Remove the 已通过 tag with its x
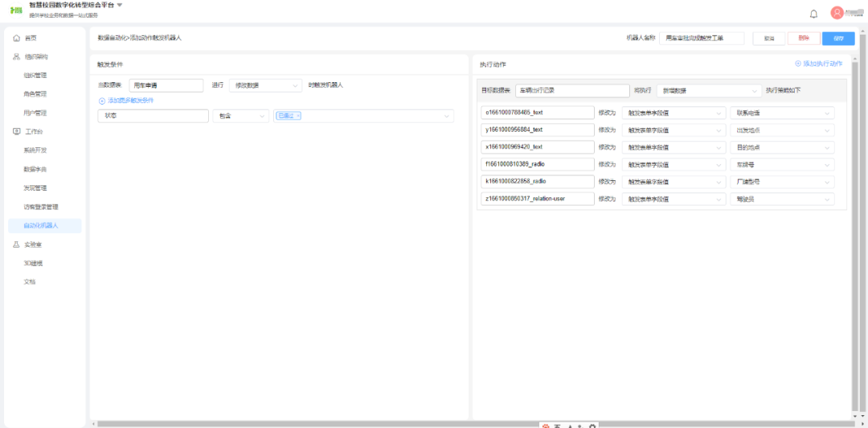 point(298,116)
